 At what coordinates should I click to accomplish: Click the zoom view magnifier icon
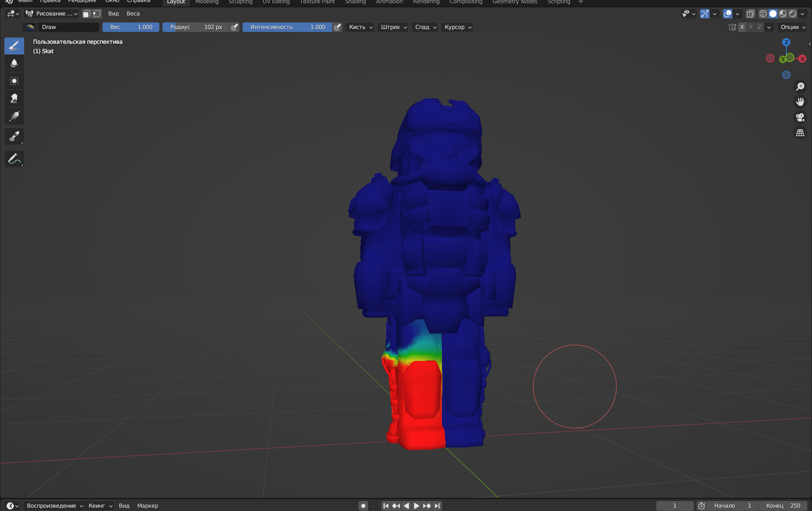[800, 87]
